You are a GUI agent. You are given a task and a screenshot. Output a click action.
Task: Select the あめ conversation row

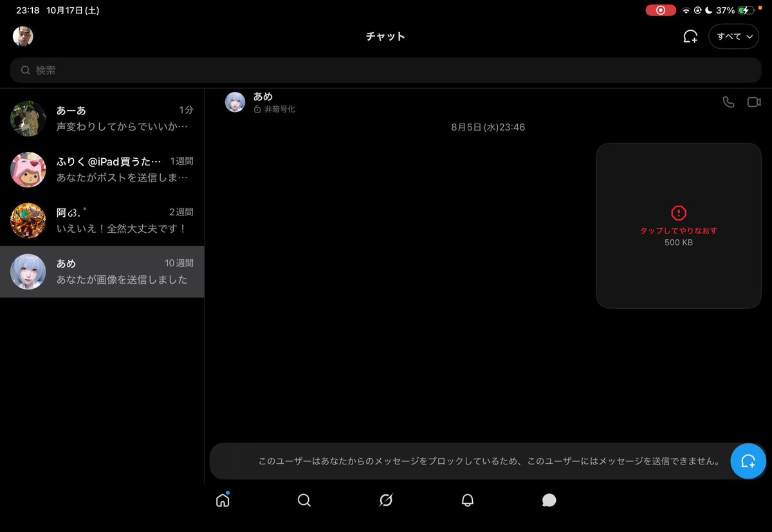pos(102,271)
